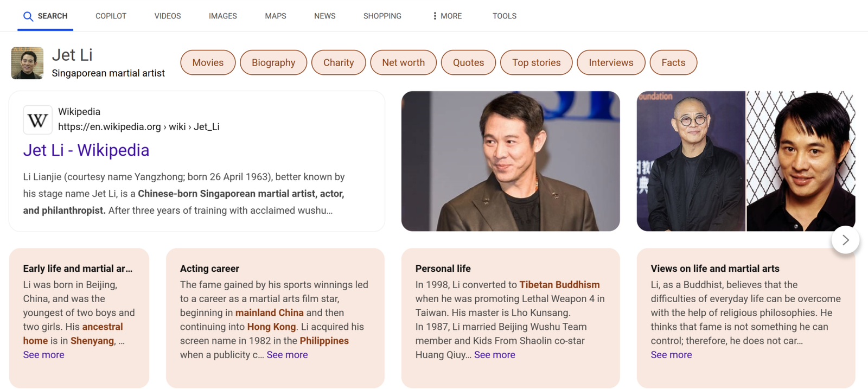The height and width of the screenshot is (389, 868).
Task: Switch to the Copilot tab
Action: coord(111,16)
